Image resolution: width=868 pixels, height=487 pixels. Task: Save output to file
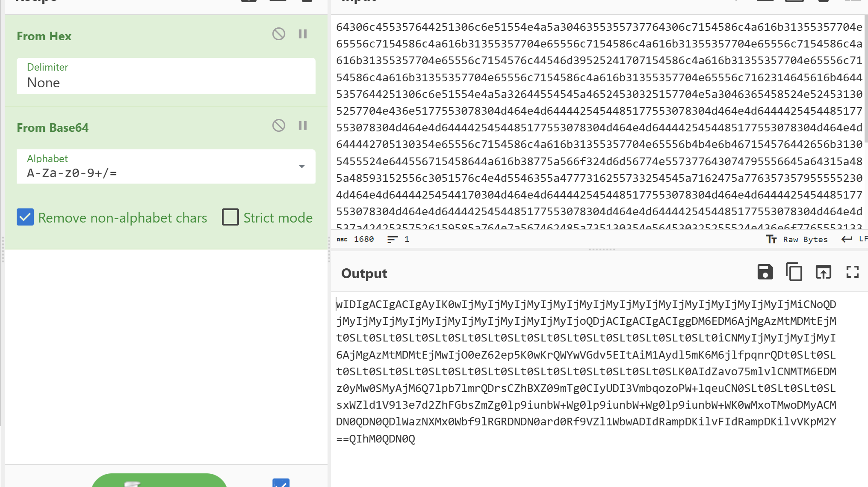click(765, 272)
